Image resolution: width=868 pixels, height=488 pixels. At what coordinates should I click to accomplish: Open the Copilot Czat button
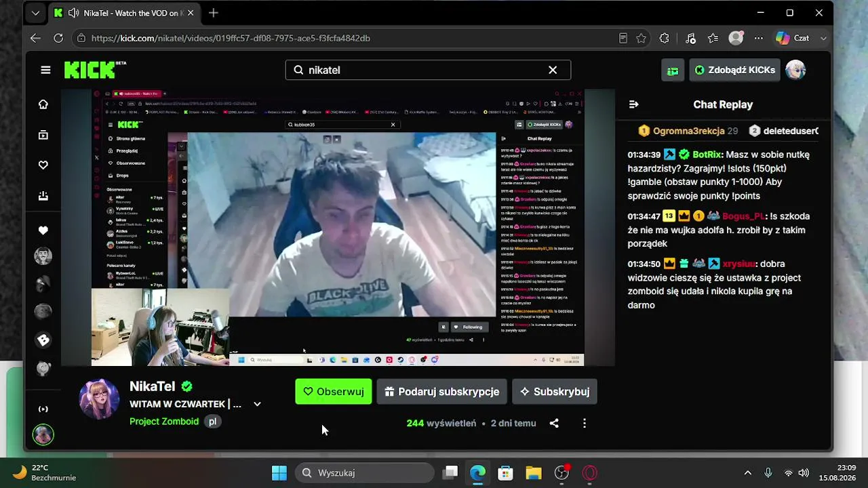[793, 38]
